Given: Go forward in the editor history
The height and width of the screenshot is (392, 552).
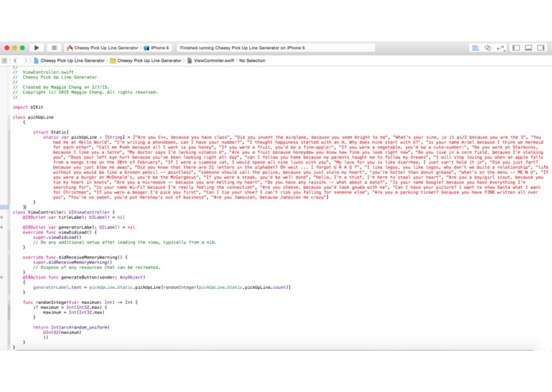Looking at the screenshot, I should click(x=25, y=60).
